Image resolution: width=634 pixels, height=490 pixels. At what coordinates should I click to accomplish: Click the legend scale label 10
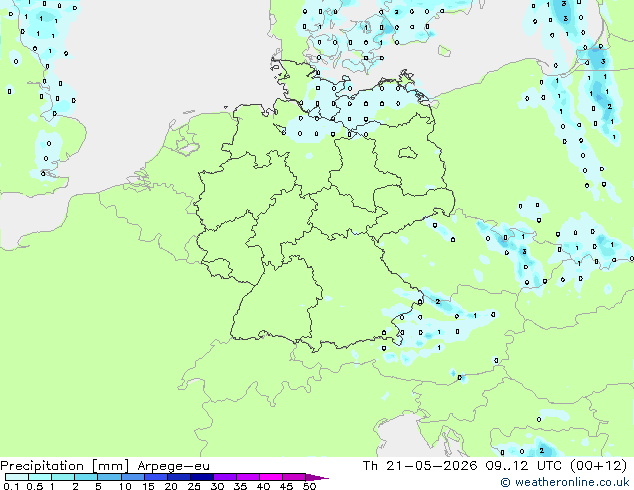tap(125, 486)
